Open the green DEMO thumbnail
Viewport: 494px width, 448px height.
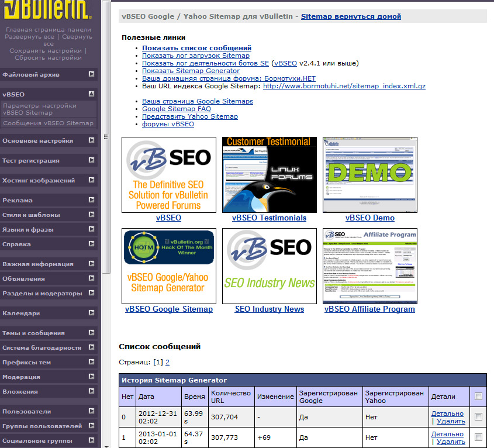tap(370, 175)
